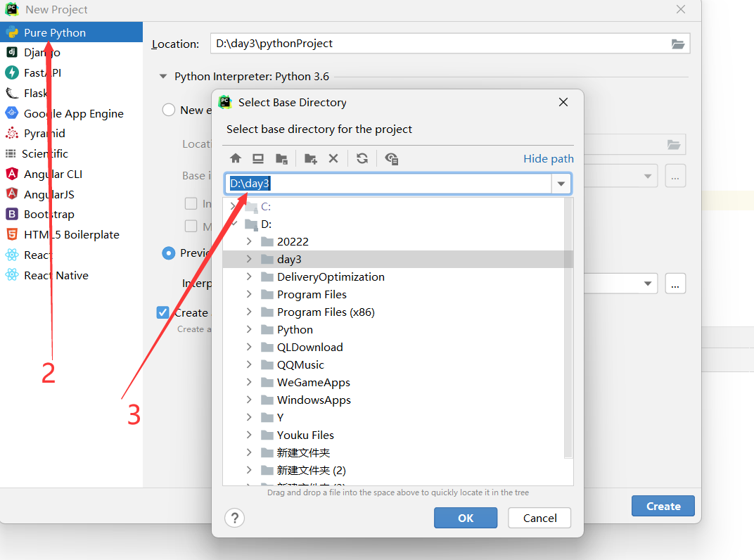Open base interpreter ellipsis button
Screen dimensions: 754x560
click(x=675, y=176)
